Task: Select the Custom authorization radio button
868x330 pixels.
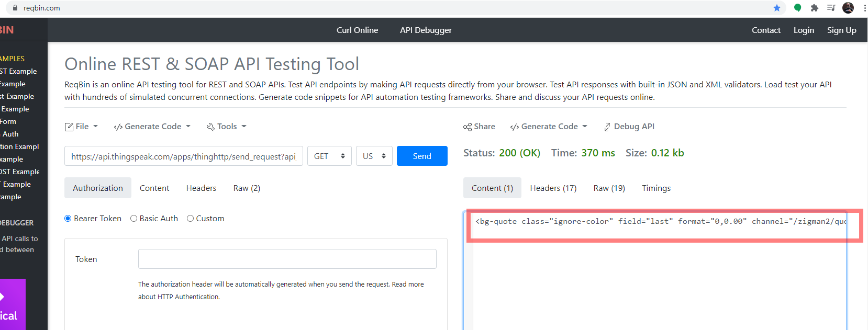Action: pos(191,219)
